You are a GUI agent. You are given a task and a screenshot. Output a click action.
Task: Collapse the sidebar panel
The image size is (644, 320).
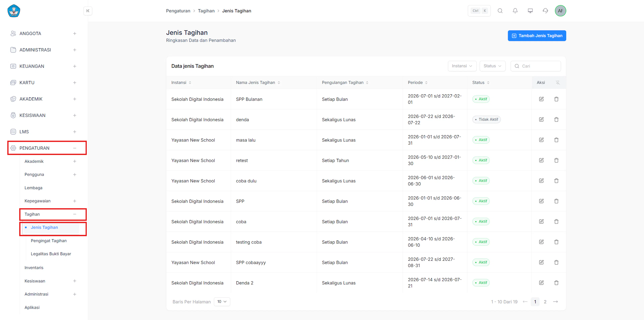coord(88,11)
